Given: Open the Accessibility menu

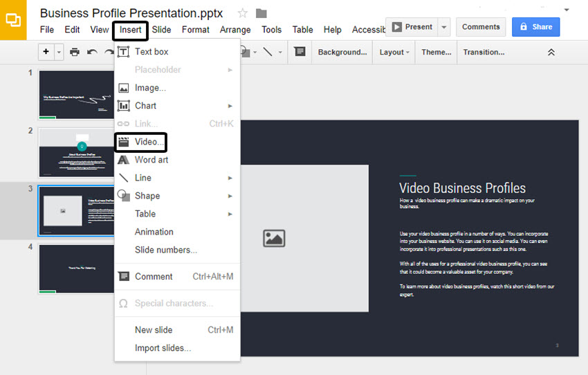Looking at the screenshot, I should point(368,30).
